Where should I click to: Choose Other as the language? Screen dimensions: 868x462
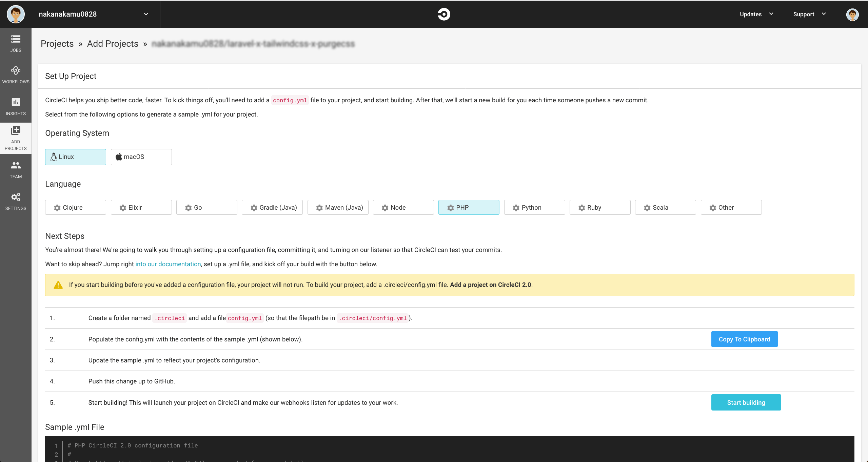coord(731,207)
